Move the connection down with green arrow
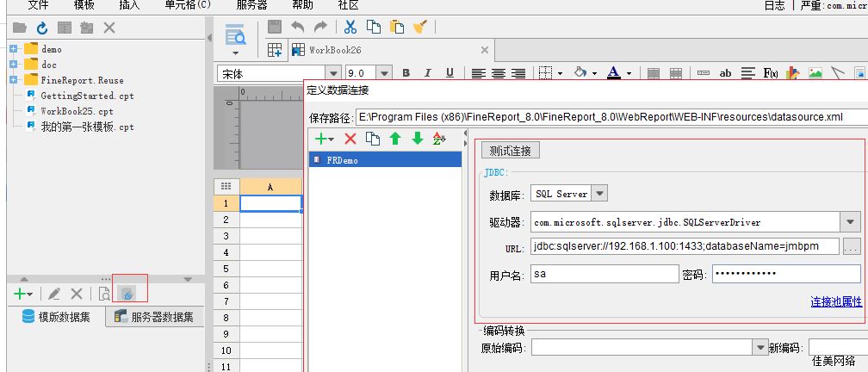 (418, 139)
